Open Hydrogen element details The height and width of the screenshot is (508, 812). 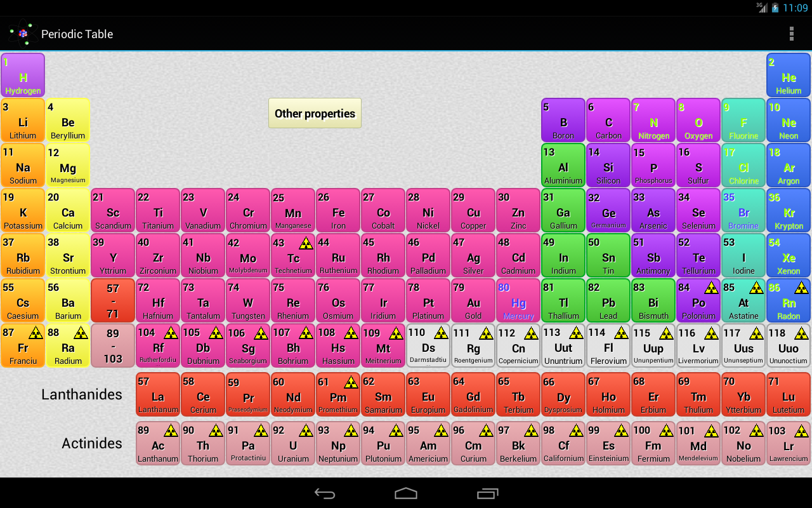22,75
